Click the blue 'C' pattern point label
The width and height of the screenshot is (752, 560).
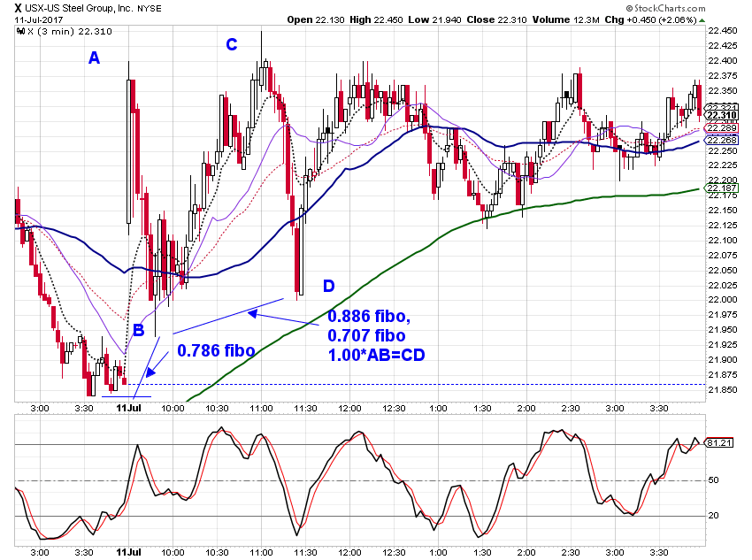coord(232,44)
